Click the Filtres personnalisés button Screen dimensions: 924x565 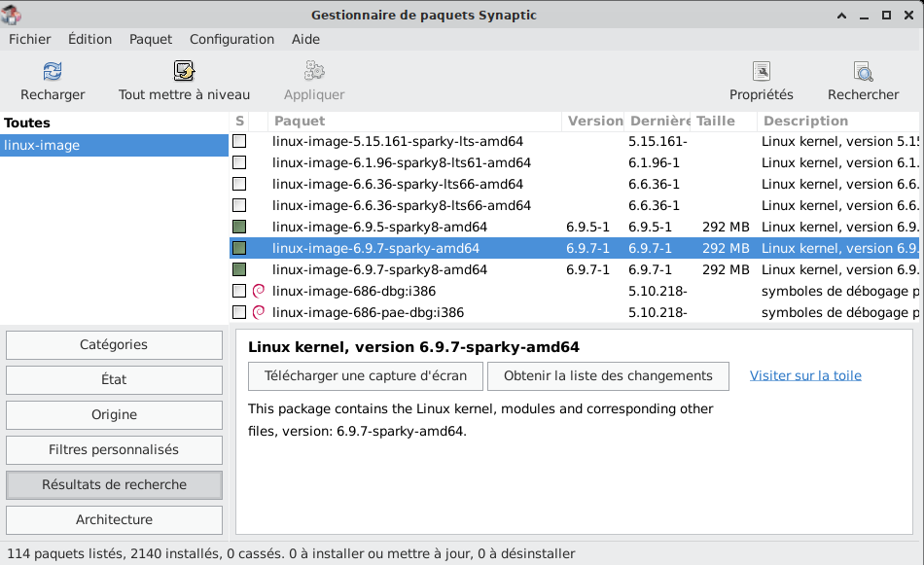click(114, 449)
